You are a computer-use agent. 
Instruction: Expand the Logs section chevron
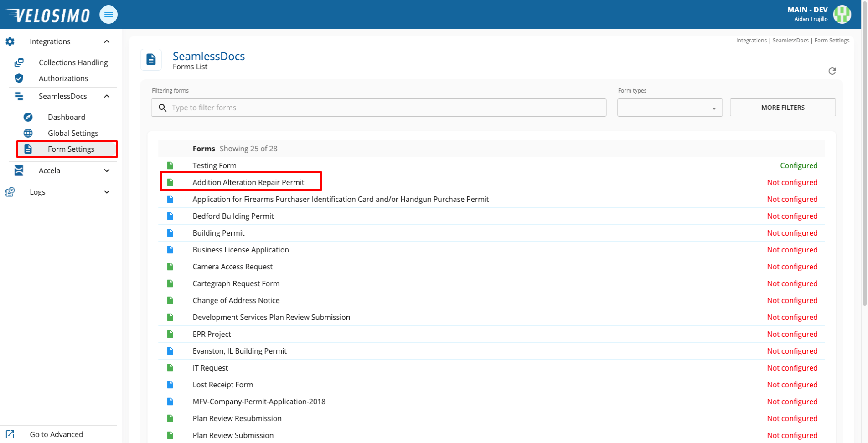click(x=107, y=192)
